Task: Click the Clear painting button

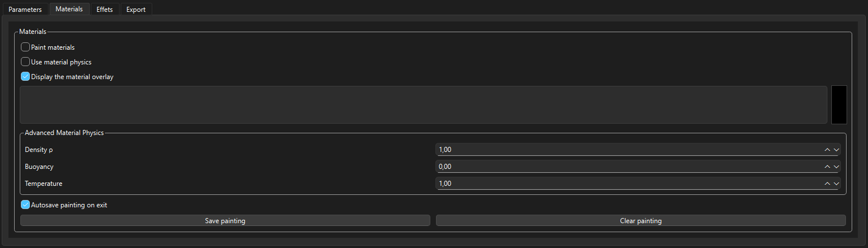Action: pyautogui.click(x=641, y=221)
